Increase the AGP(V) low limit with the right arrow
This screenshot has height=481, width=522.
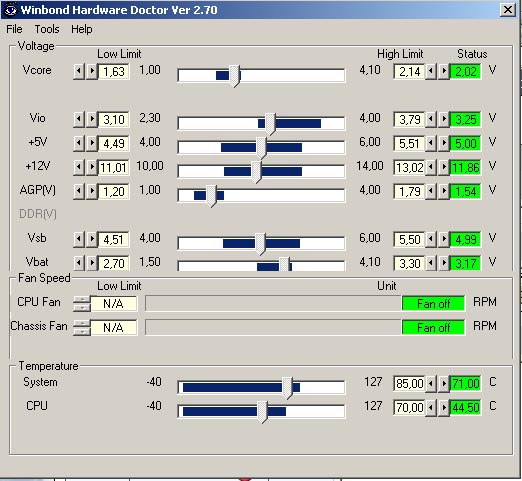tap(92, 191)
